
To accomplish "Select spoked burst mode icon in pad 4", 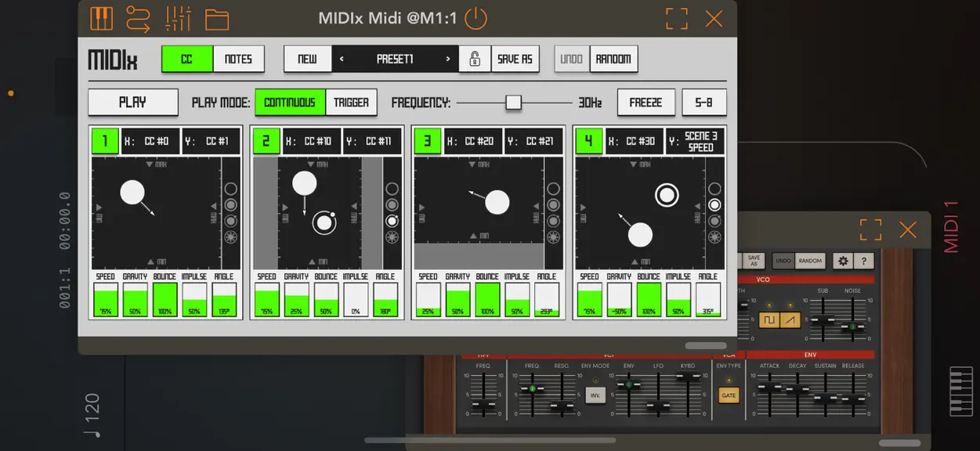I will [715, 237].
